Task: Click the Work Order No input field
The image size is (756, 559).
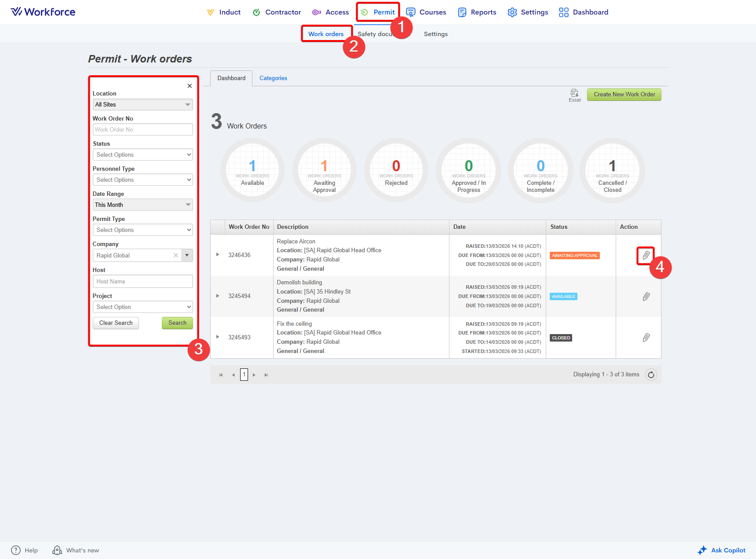Action: pyautogui.click(x=142, y=129)
